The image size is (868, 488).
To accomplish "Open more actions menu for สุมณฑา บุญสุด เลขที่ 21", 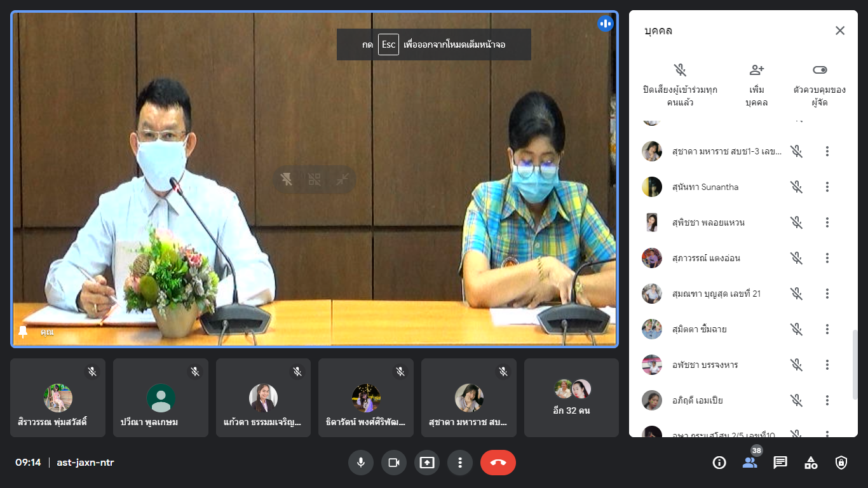I will [x=827, y=294].
